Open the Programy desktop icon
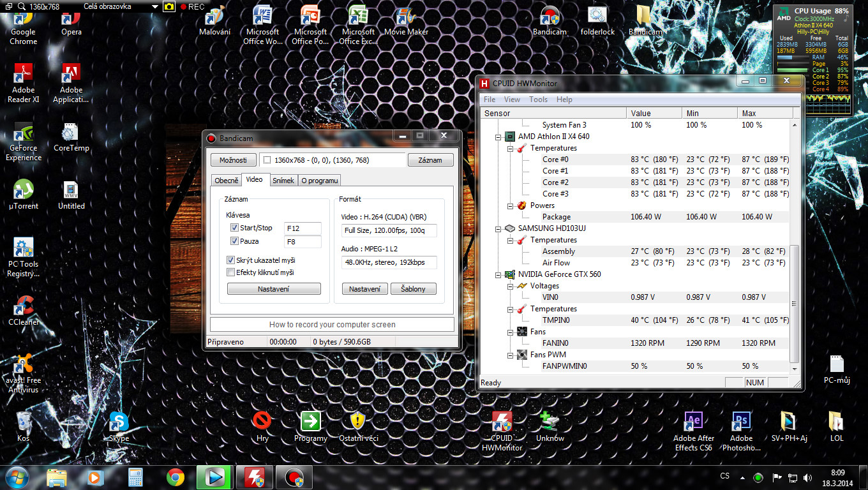 pos(310,427)
